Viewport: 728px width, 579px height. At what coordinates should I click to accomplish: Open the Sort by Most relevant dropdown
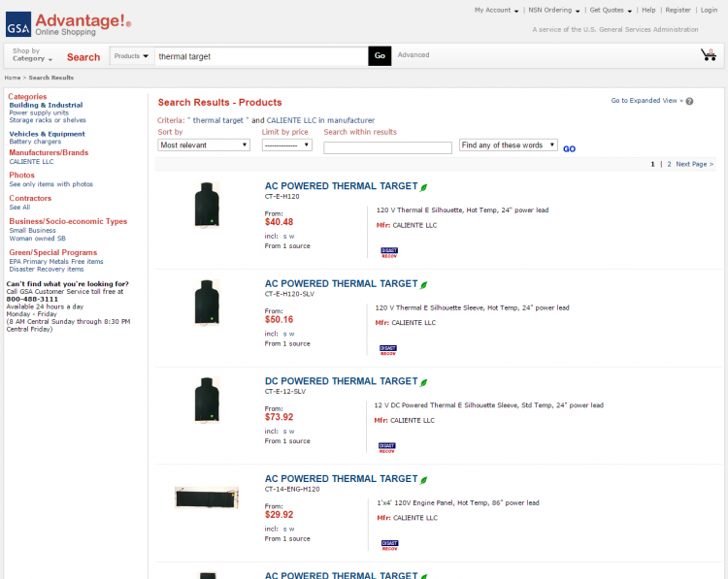(x=204, y=145)
